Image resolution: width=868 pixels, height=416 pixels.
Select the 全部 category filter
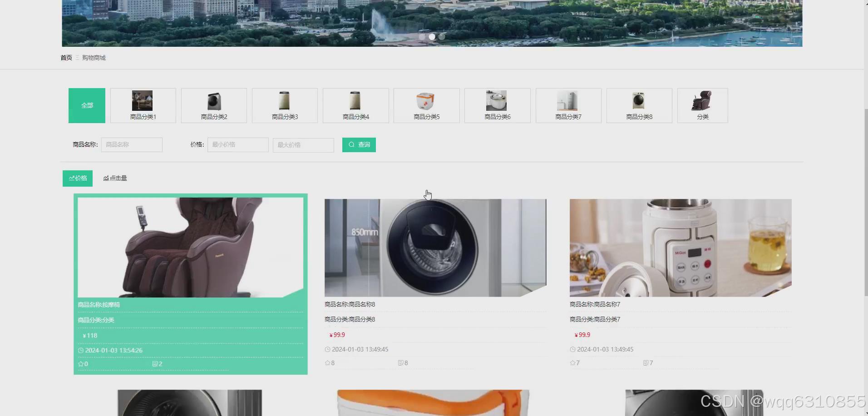pos(87,105)
